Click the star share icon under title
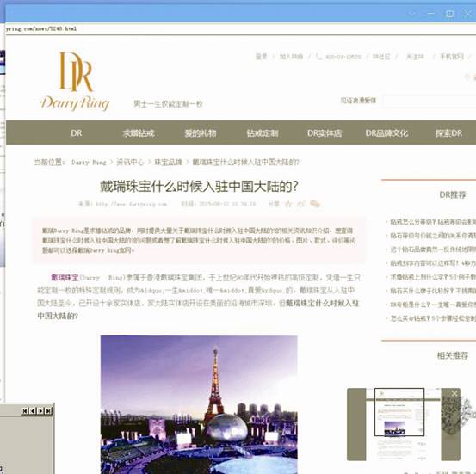 (x=288, y=204)
